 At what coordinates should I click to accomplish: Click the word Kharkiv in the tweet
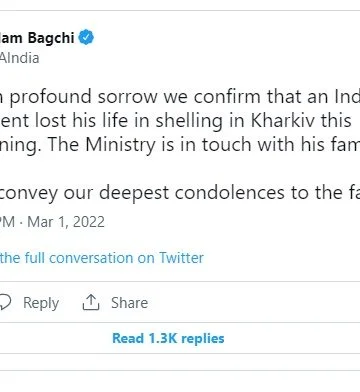click(283, 120)
